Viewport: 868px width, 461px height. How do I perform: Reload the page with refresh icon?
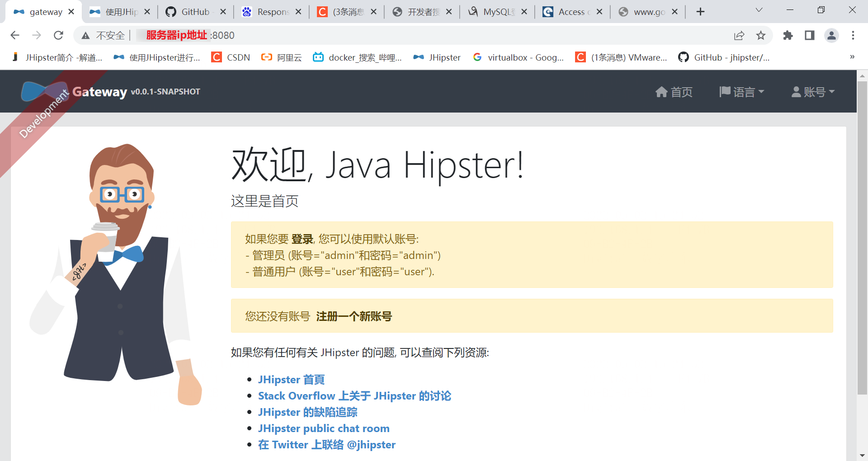pos(58,35)
